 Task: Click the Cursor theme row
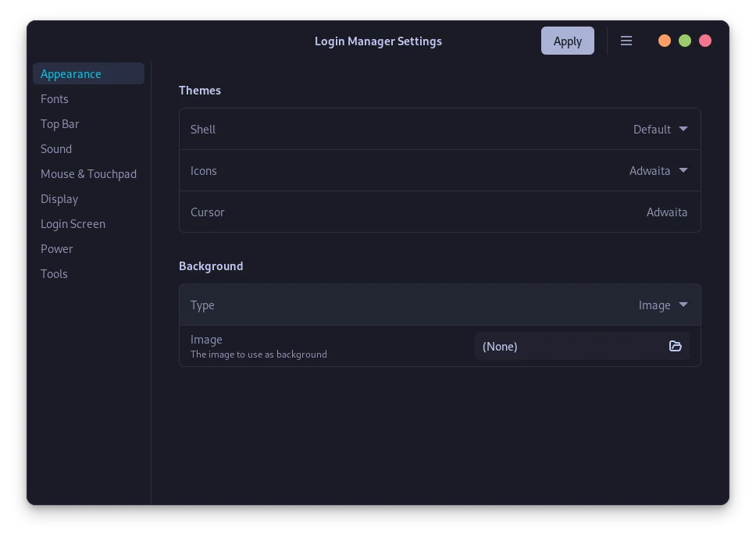point(440,212)
